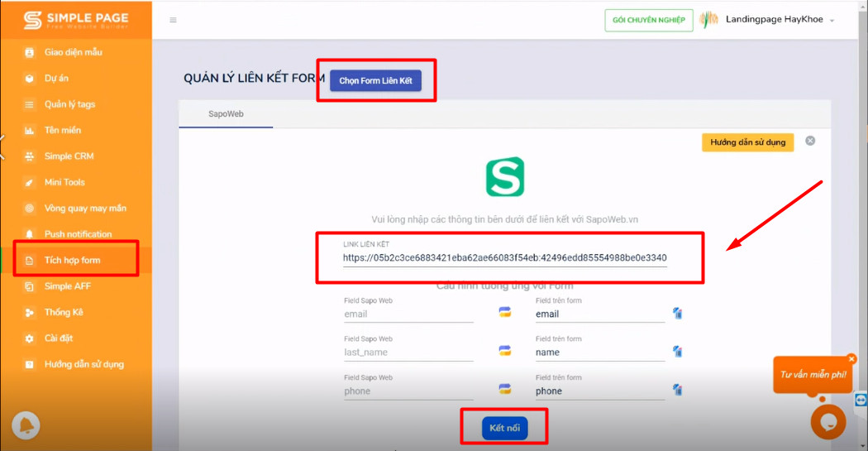Open Push notification settings

pos(76,234)
